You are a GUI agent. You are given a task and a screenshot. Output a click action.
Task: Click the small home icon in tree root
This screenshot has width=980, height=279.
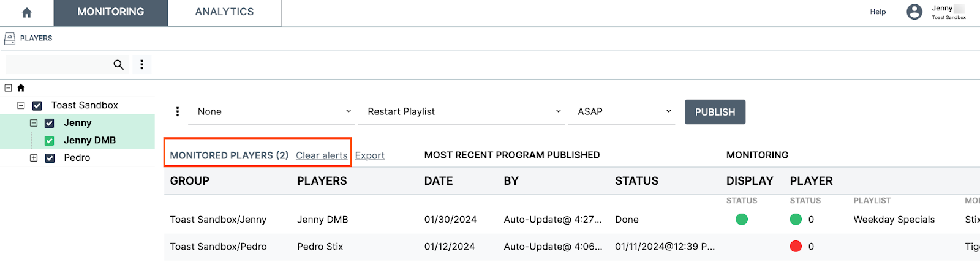(x=21, y=87)
